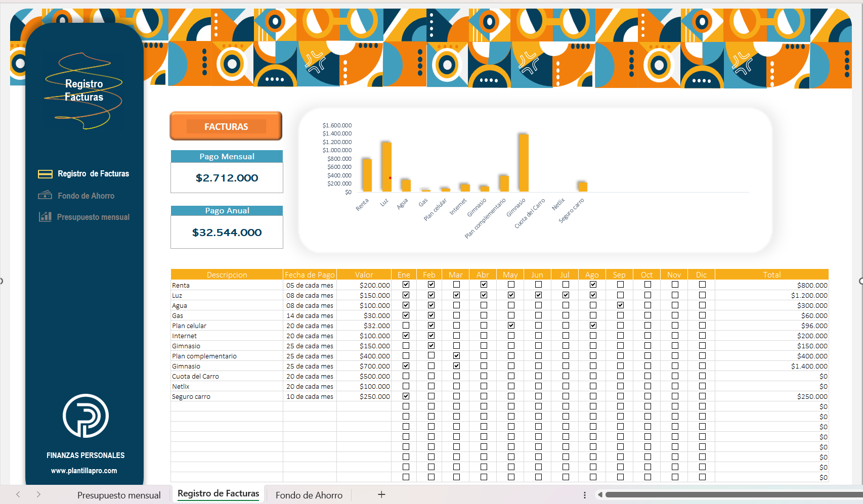Check Cuota del Carro January checkbox

[406, 376]
